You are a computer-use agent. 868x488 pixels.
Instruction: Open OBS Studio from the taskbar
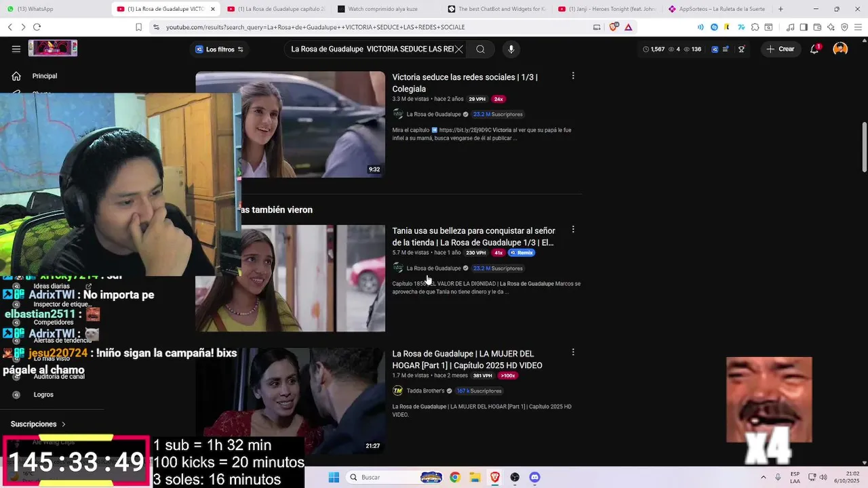[515, 477]
